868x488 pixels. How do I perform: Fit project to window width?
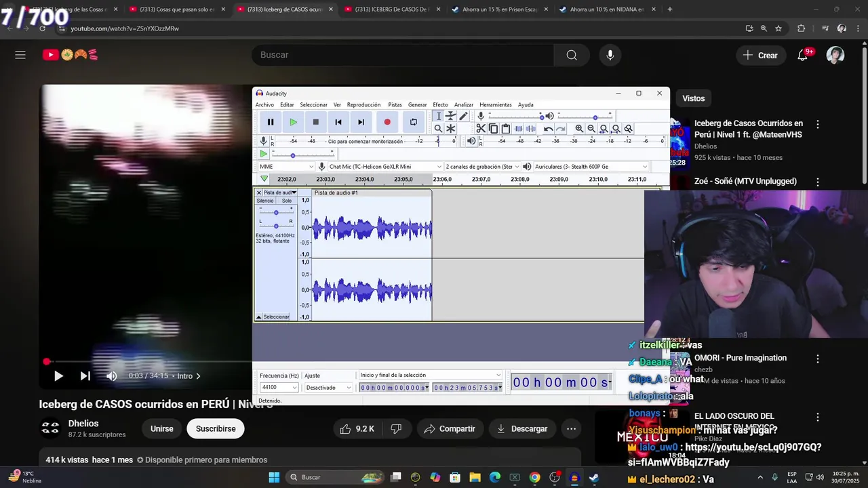pyautogui.click(x=616, y=128)
